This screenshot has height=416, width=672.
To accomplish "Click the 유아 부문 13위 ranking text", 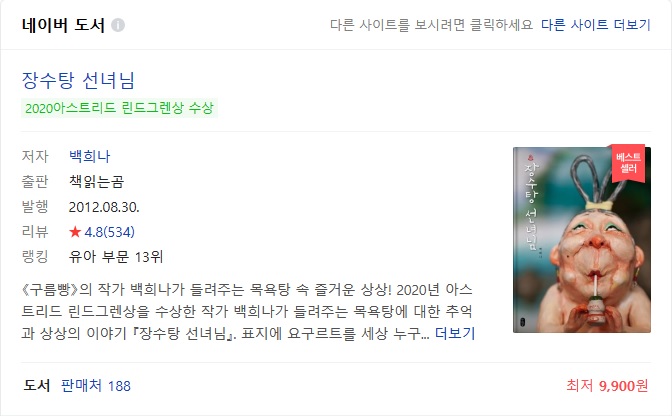I will coord(116,257).
